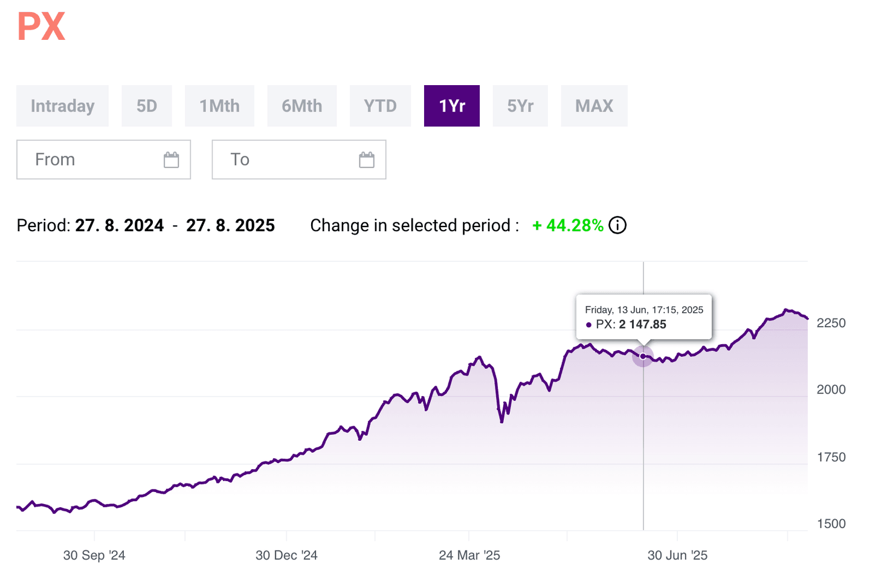Select the 1Mth period tab
The image size is (870, 588).
pos(220,106)
